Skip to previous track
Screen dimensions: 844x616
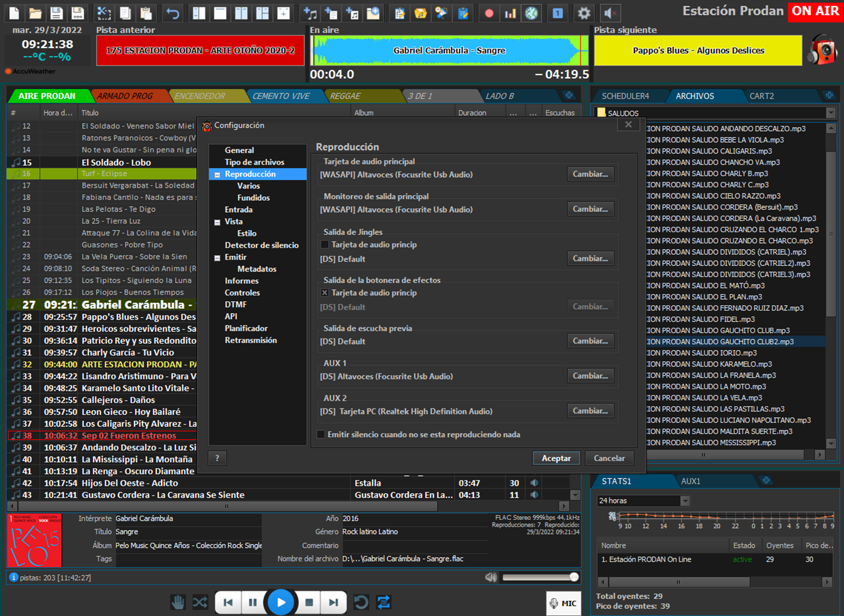pyautogui.click(x=228, y=602)
